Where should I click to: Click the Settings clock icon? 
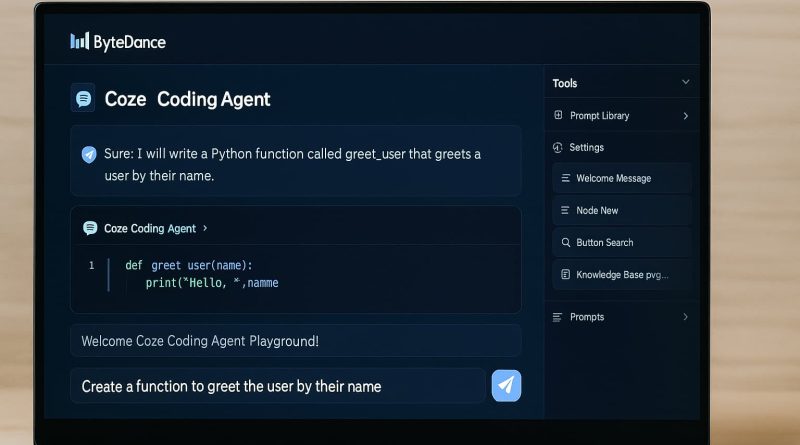click(x=558, y=147)
